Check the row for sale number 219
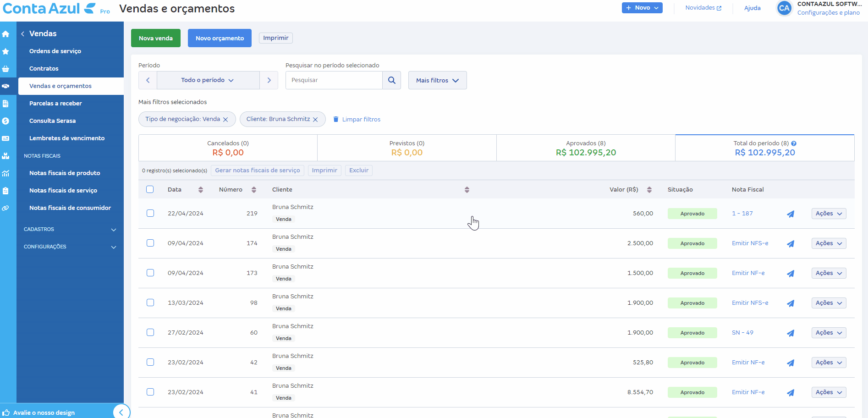 click(x=150, y=213)
